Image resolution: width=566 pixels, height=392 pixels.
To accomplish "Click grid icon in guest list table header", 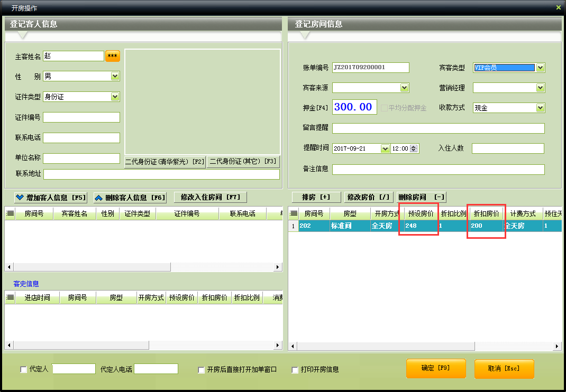I will click(10, 213).
